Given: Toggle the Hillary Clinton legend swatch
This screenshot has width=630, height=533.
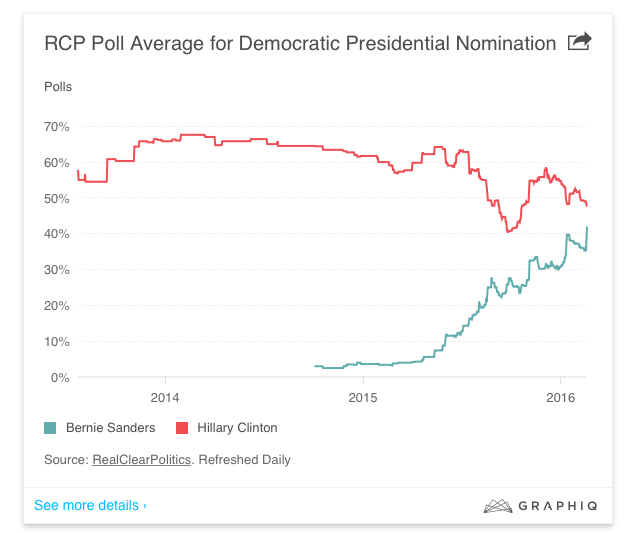Looking at the screenshot, I should click(182, 428).
